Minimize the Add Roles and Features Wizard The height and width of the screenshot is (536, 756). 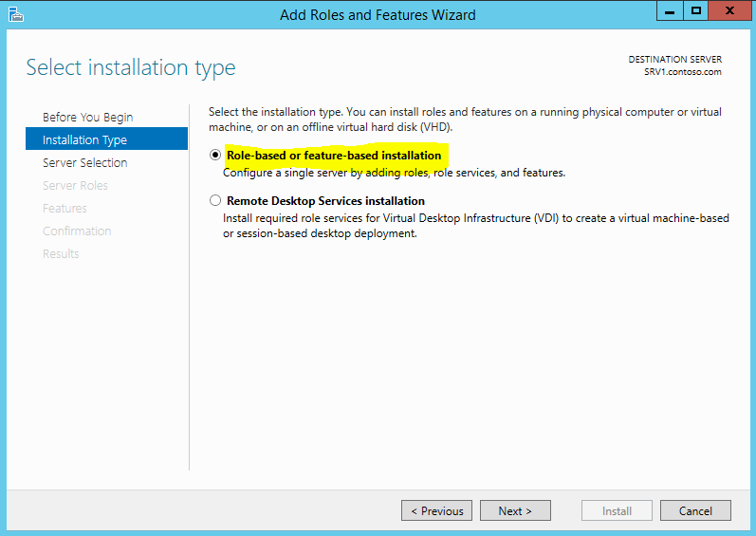point(670,11)
